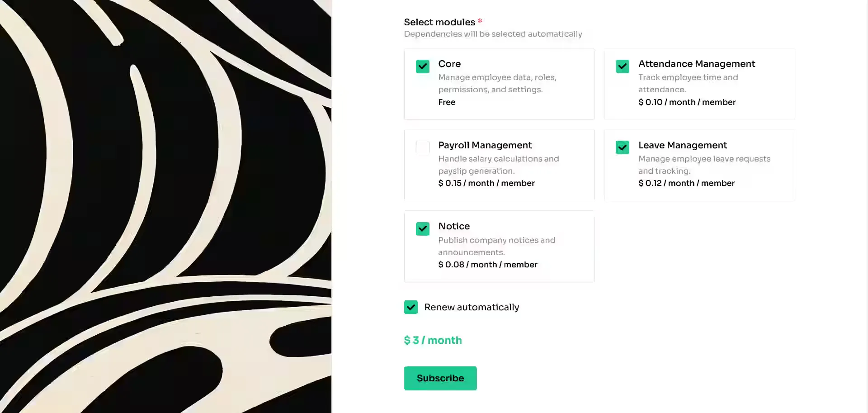Click the Select modules heading

(440, 22)
